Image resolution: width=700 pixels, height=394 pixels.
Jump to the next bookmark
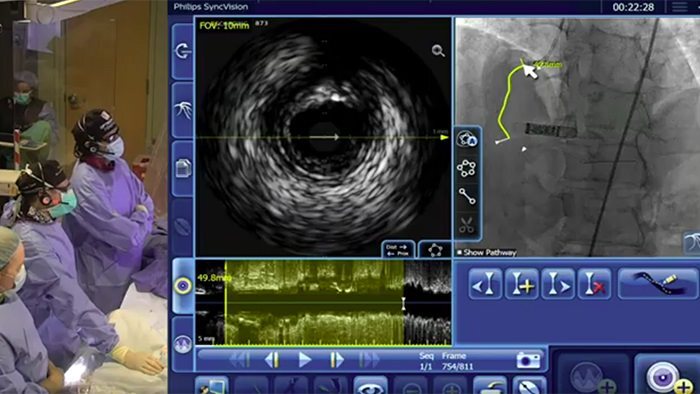(558, 284)
